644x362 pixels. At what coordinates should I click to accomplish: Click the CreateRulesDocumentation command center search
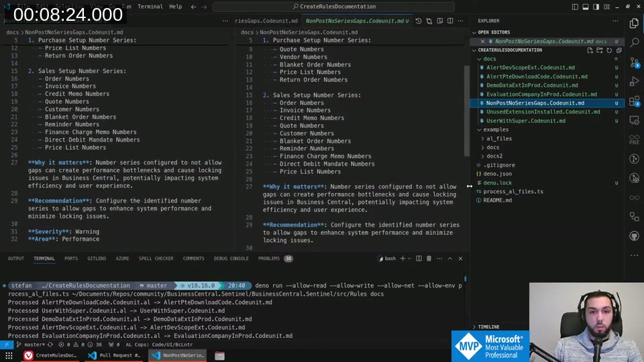(334, 7)
